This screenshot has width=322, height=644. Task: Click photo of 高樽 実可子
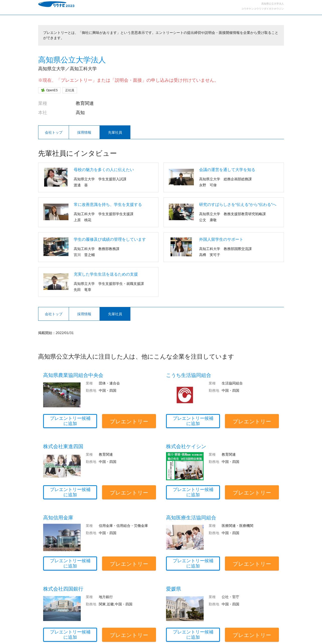point(181,247)
